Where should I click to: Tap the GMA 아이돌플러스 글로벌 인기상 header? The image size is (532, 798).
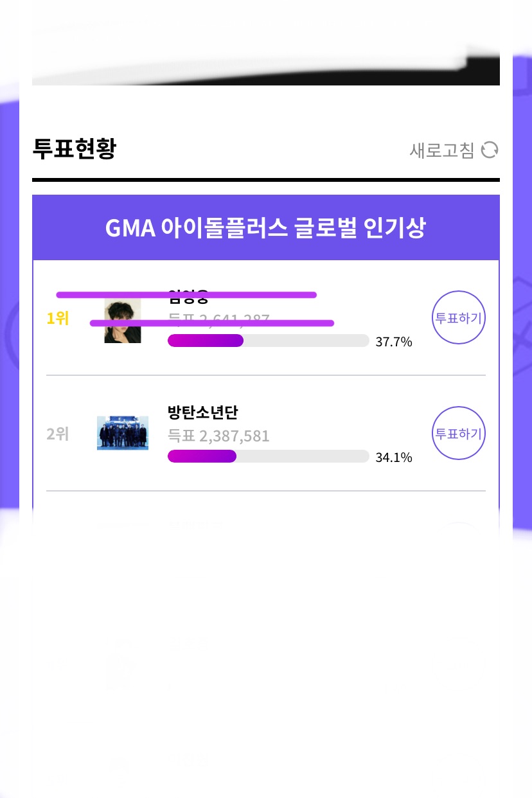[x=265, y=227]
